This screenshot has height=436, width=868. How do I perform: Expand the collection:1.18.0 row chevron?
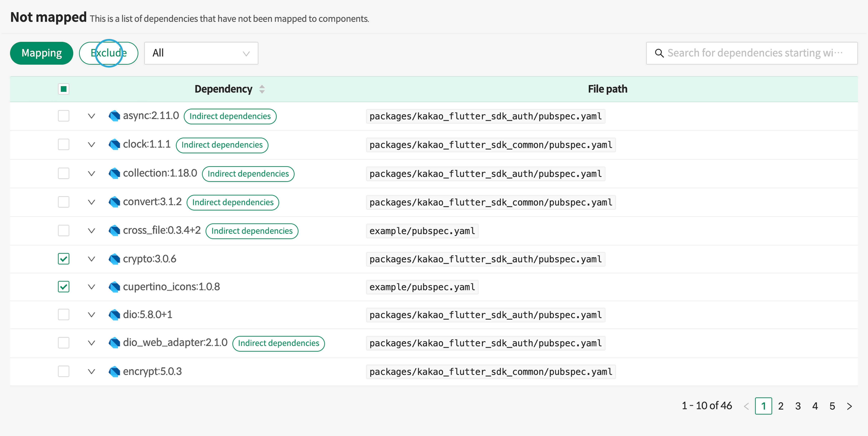tap(91, 174)
